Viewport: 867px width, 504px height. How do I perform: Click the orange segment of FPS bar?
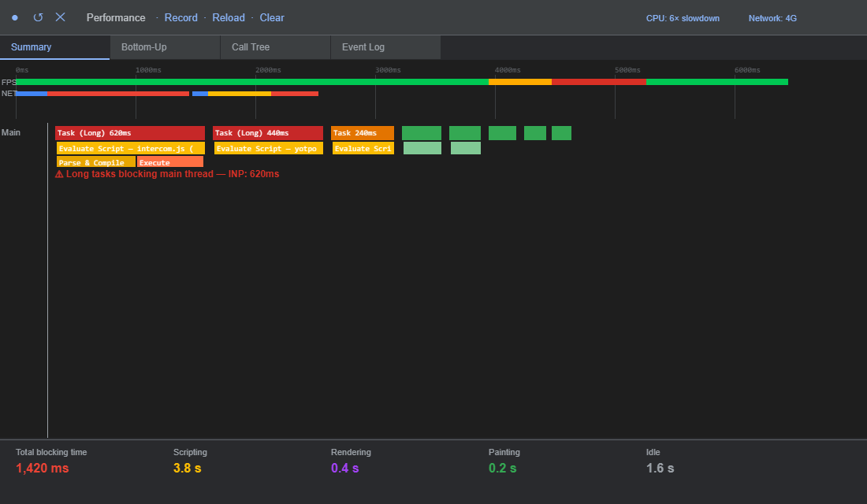(520, 82)
